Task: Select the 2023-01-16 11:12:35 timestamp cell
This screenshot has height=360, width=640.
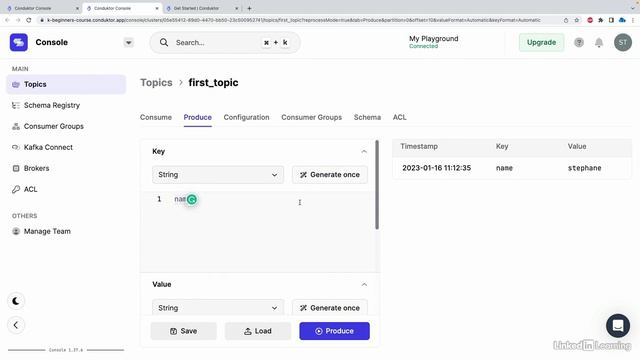Action: (x=436, y=168)
